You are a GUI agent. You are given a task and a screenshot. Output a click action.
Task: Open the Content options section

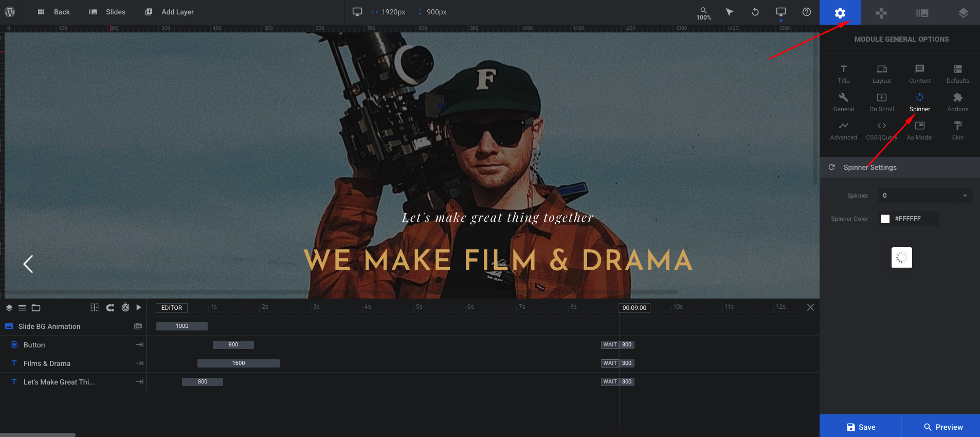[920, 74]
